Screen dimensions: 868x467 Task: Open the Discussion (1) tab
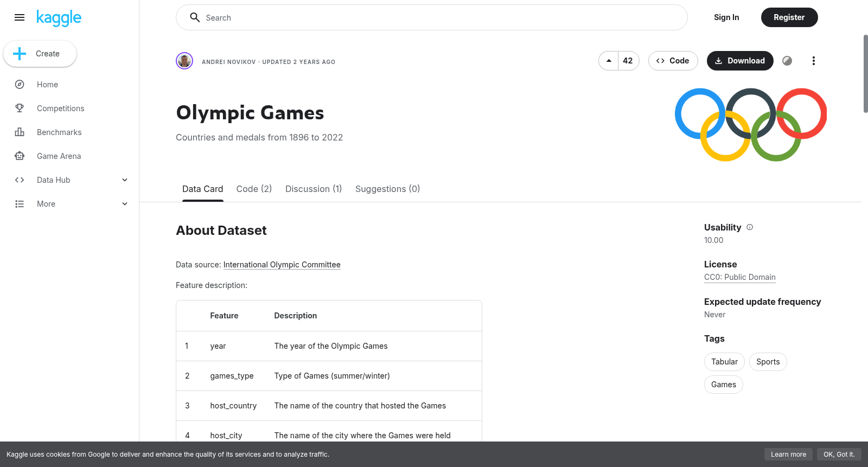pyautogui.click(x=314, y=189)
